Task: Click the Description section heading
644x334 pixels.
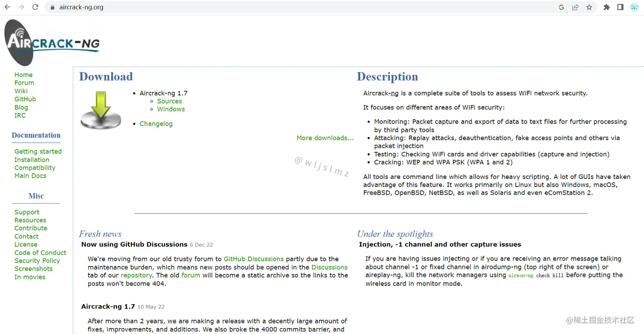Action: pos(388,77)
